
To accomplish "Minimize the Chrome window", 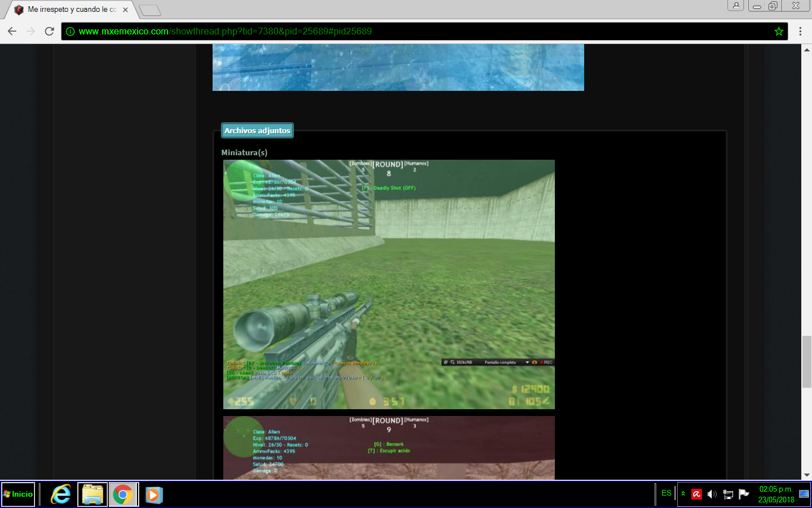I will [757, 6].
